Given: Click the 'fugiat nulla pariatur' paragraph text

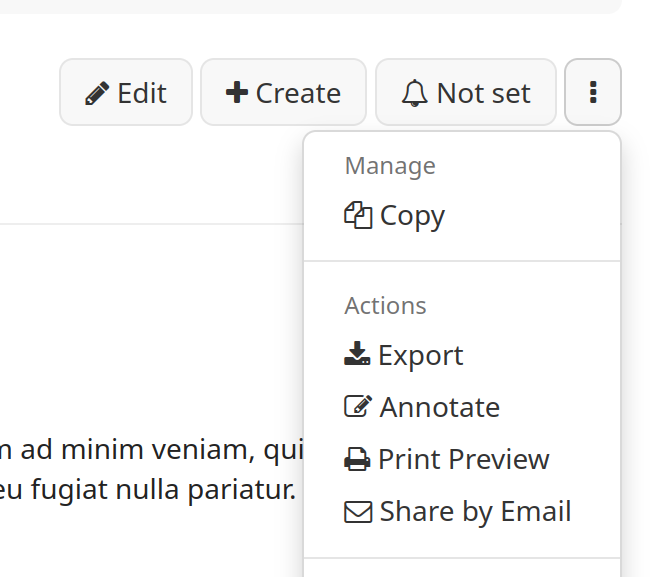Looking at the screenshot, I should pos(150,491).
